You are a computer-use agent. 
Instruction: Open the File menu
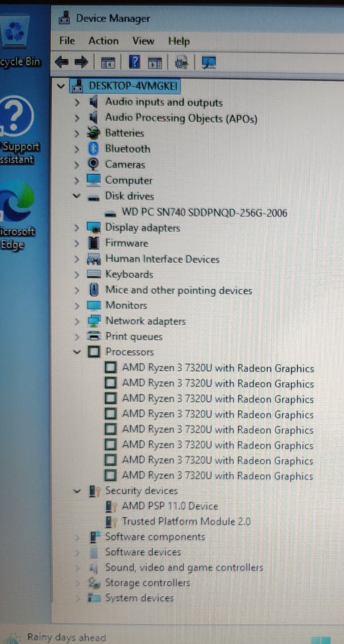click(x=67, y=41)
